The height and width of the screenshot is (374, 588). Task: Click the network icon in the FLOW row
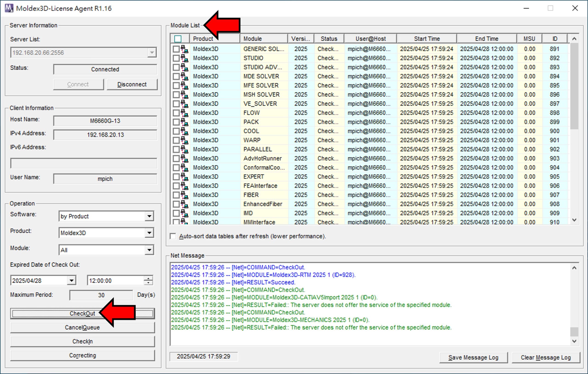tap(185, 113)
